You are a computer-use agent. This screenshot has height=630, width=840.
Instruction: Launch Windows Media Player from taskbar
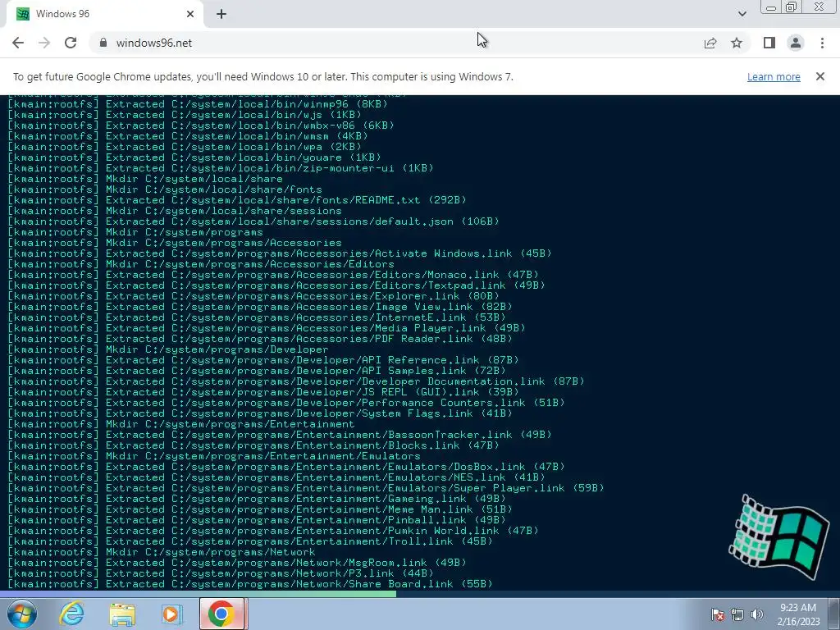tap(172, 614)
